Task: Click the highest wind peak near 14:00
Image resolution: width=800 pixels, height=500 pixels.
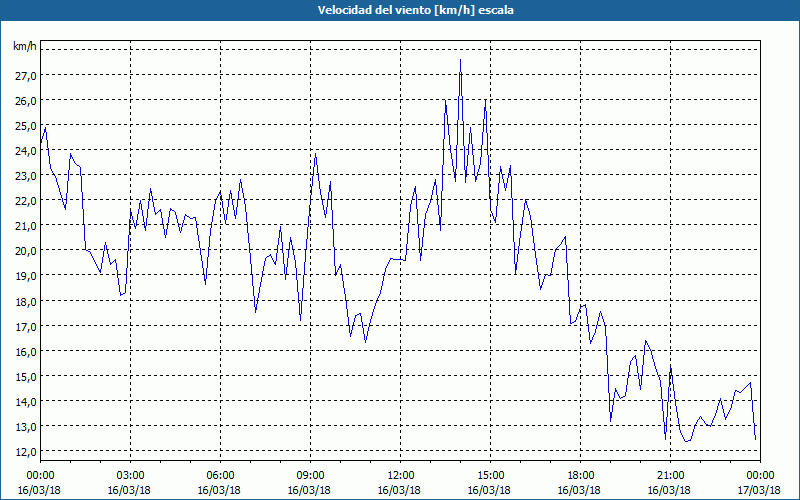Action: [460, 60]
